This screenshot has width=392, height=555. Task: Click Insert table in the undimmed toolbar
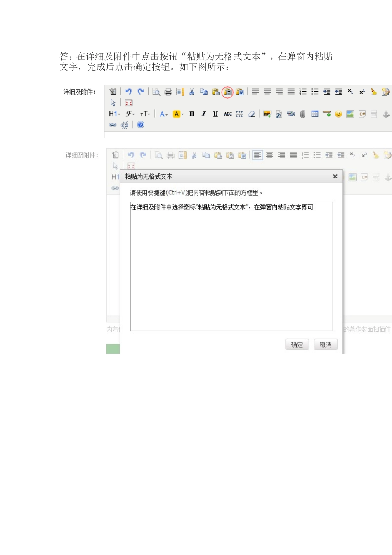pyautogui.click(x=315, y=114)
